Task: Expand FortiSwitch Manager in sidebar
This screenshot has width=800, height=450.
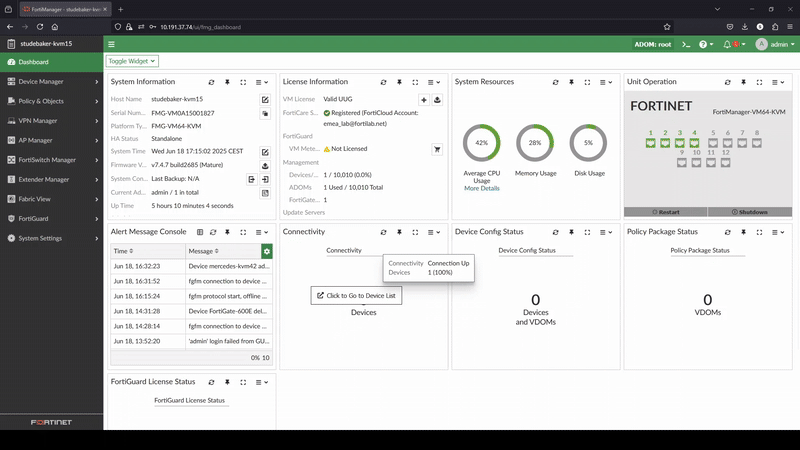Action: click(x=52, y=160)
